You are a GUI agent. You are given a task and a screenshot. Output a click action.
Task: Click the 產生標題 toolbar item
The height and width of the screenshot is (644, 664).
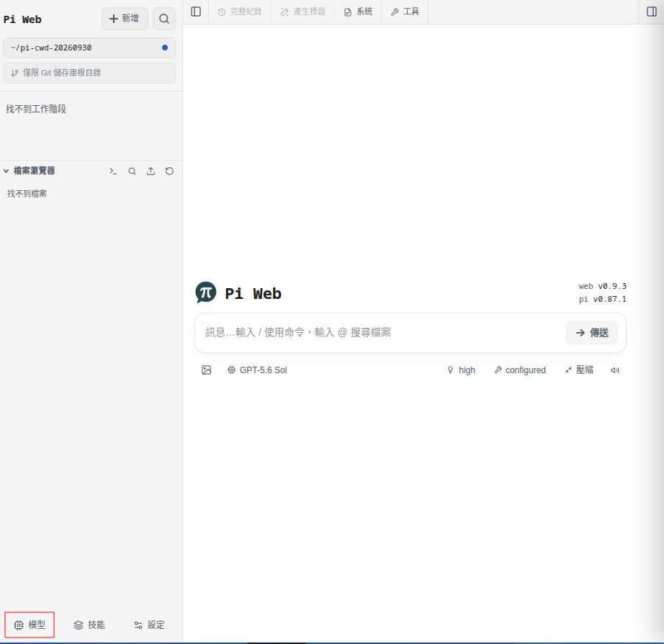[302, 12]
